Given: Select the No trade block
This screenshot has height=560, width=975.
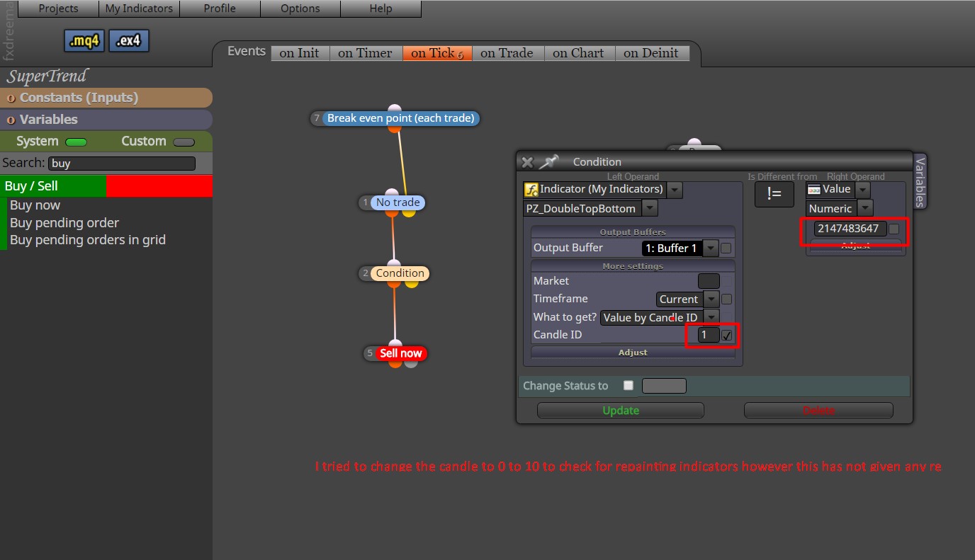Looking at the screenshot, I should pyautogui.click(x=398, y=202).
